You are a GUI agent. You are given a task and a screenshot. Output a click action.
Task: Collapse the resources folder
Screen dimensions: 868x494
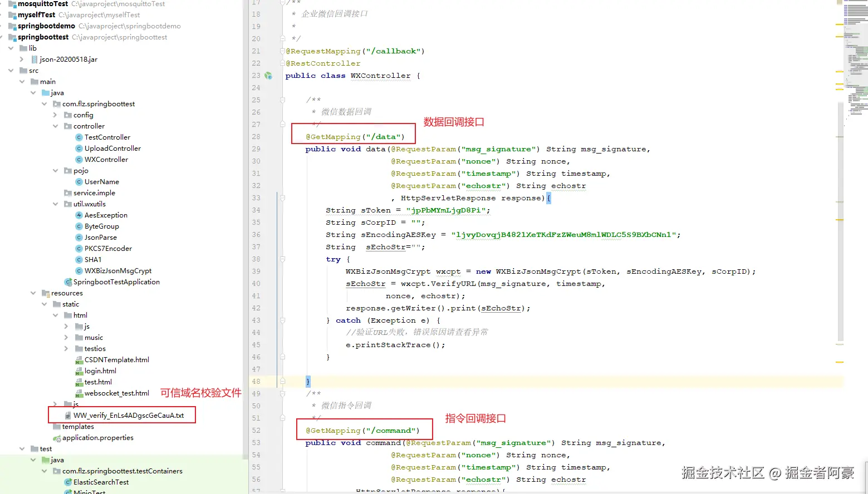pyautogui.click(x=33, y=293)
